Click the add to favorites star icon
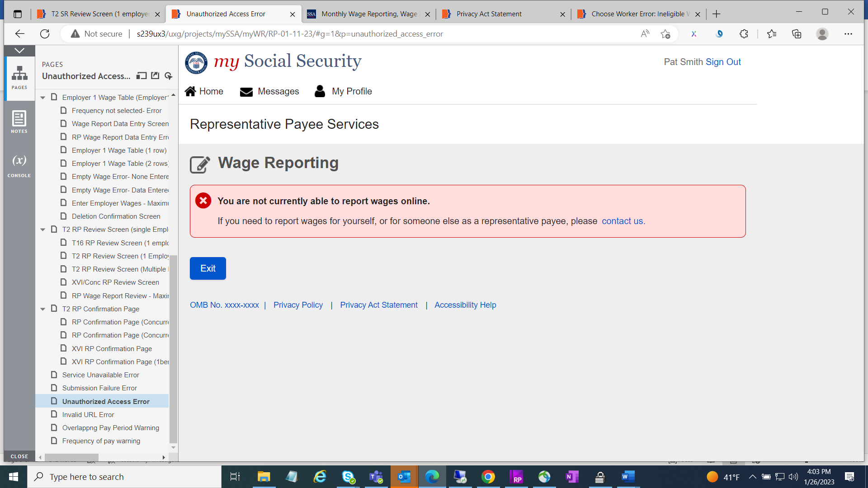This screenshot has height=488, width=868. coord(665,34)
